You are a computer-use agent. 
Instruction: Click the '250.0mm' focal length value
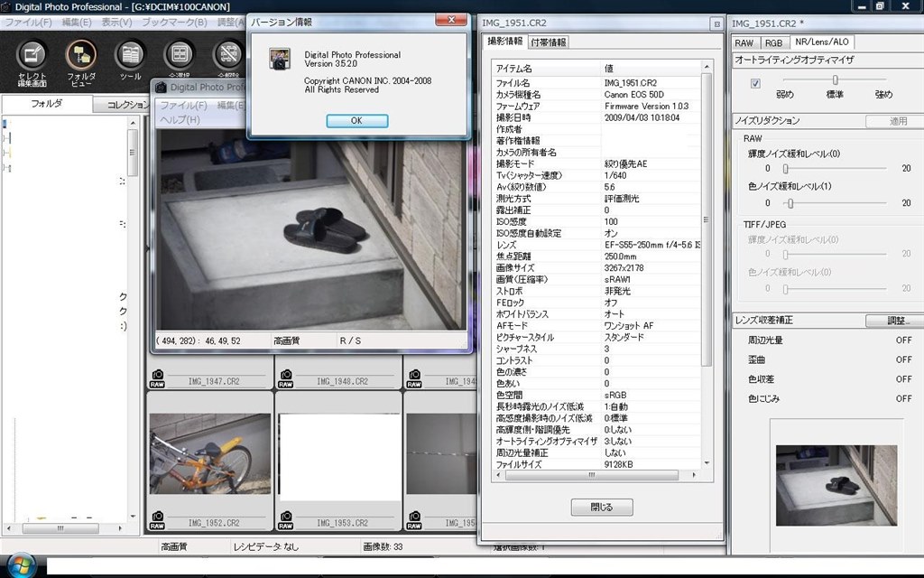tap(621, 256)
